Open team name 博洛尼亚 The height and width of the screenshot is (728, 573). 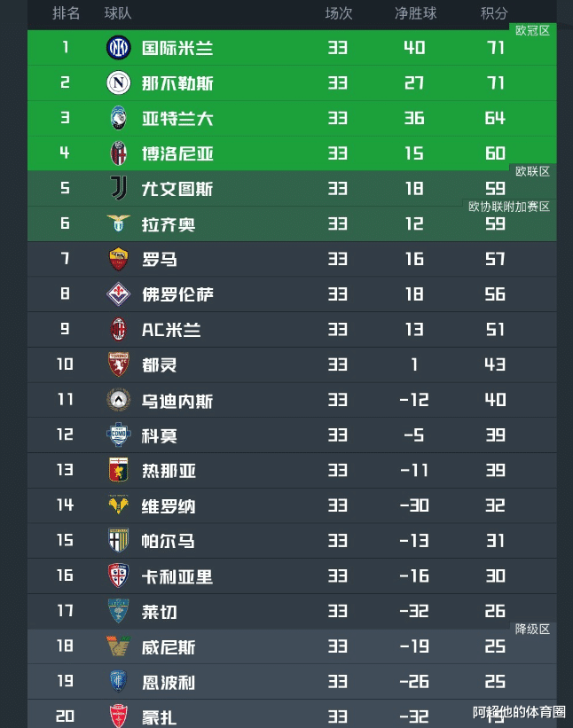(177, 153)
